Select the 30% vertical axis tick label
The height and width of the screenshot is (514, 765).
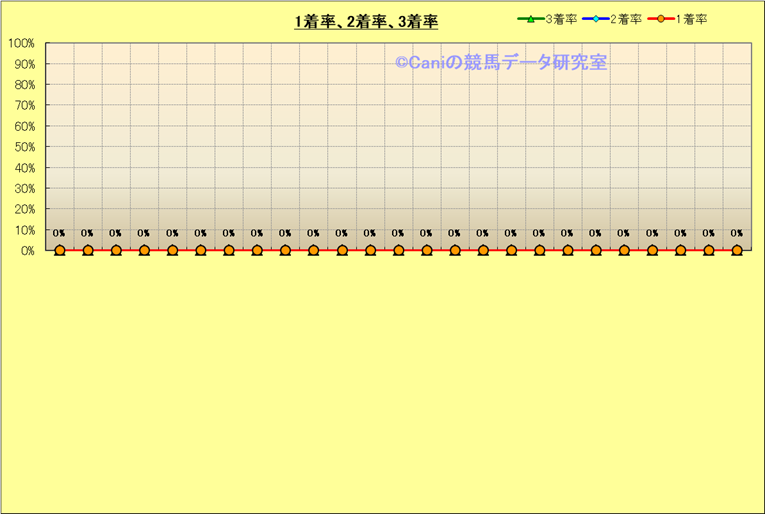24,189
